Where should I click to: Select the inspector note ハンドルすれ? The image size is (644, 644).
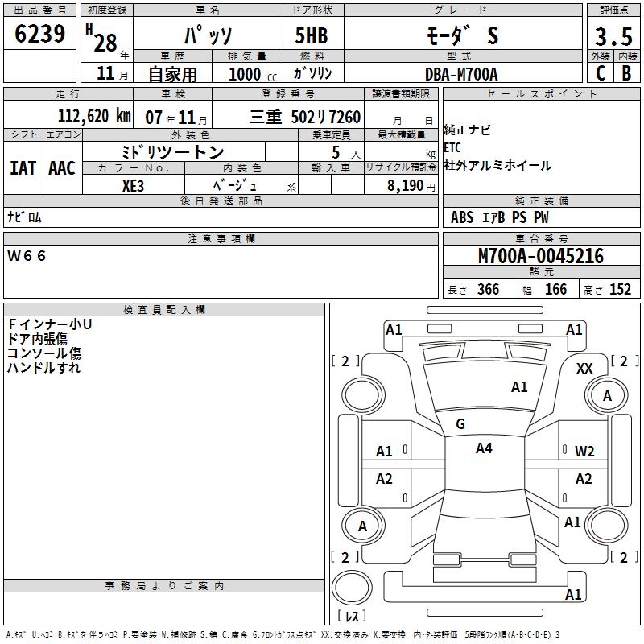coord(44,368)
